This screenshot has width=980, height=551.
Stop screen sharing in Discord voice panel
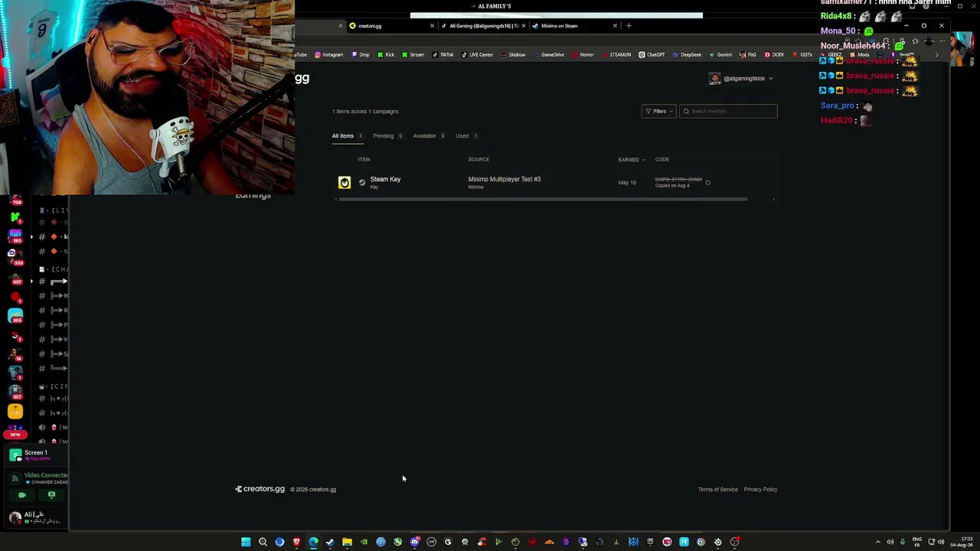point(51,495)
